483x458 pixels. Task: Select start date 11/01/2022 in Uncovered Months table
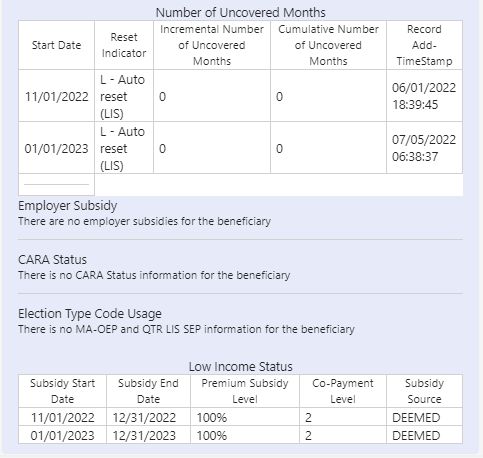pyautogui.click(x=57, y=97)
